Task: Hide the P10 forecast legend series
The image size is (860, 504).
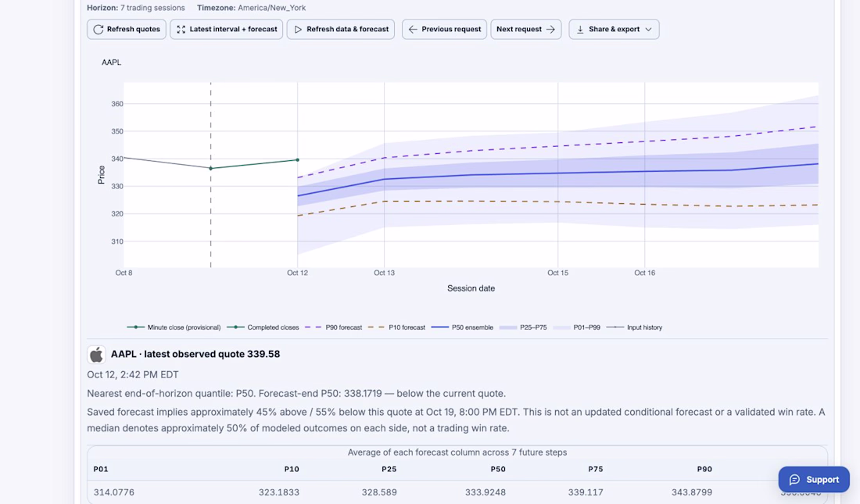Action: click(396, 327)
